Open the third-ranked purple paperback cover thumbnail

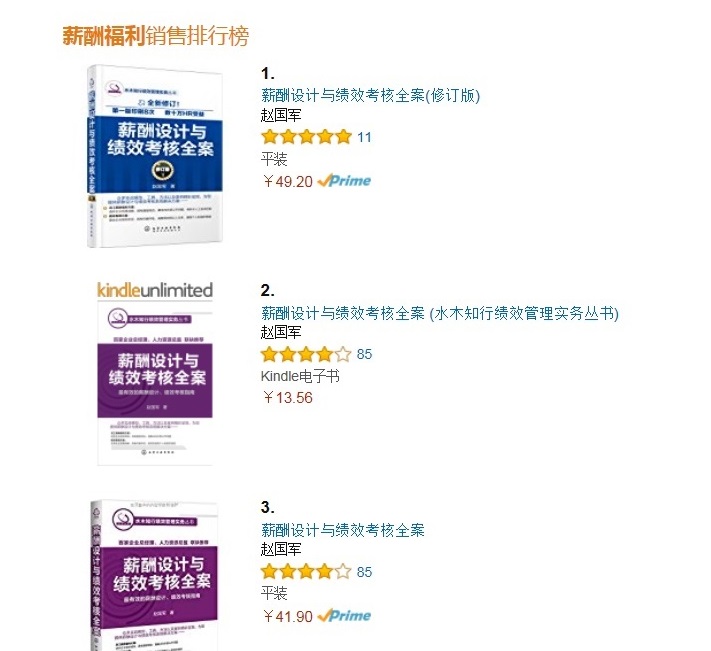[154, 575]
